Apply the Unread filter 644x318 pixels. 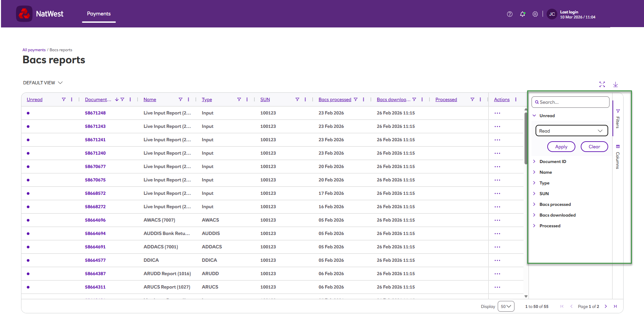(561, 147)
